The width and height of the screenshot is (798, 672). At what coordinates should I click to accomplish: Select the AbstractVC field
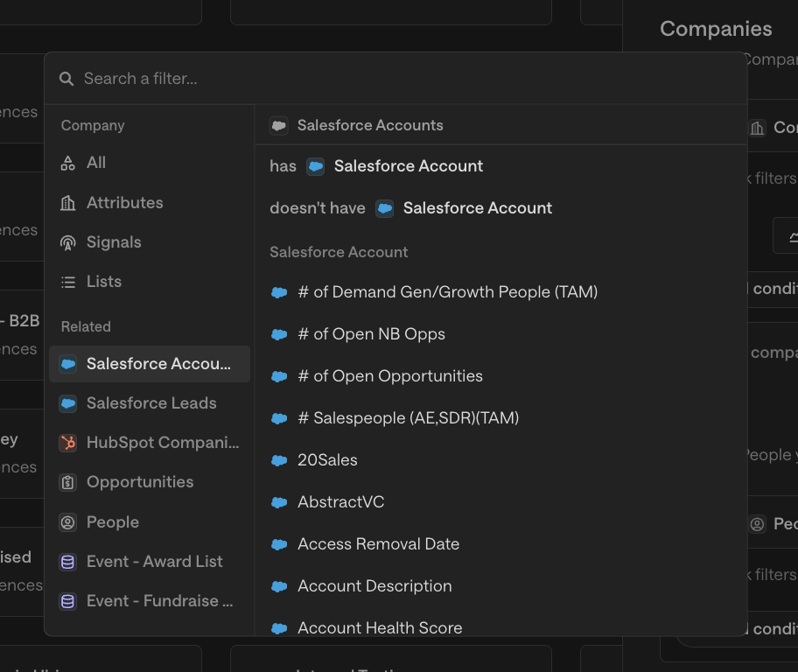[x=500, y=502]
